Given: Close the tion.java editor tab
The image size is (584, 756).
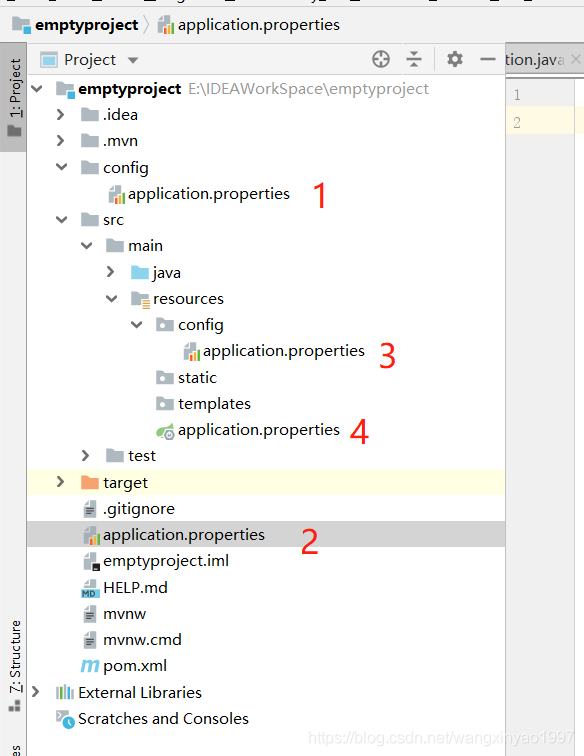Looking at the screenshot, I should click(x=575, y=59).
